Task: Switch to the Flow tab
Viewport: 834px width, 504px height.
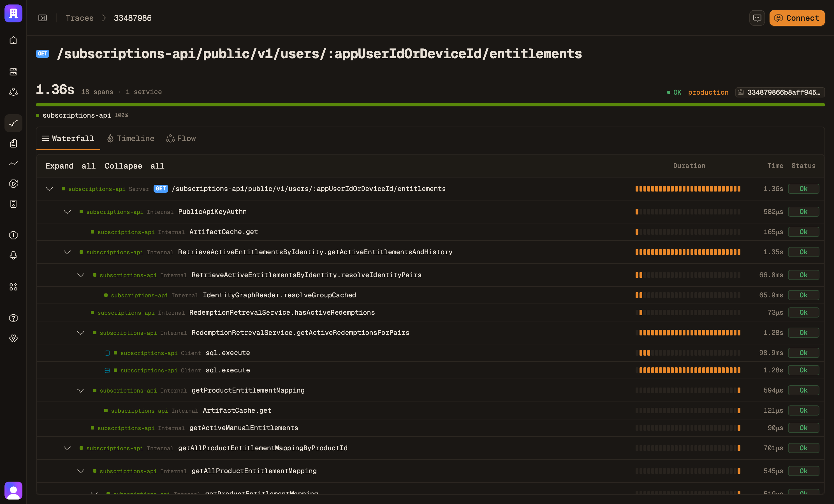Action: pos(181,138)
